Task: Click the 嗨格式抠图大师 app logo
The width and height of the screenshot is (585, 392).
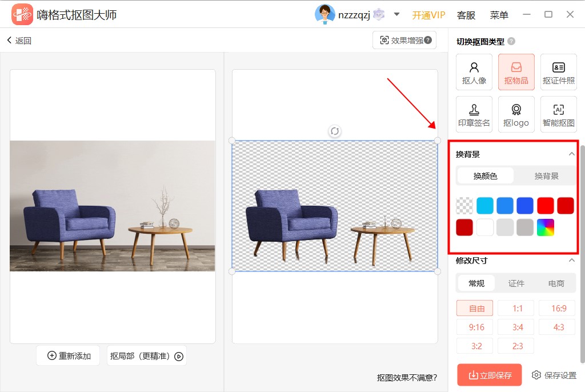Action: pos(22,14)
